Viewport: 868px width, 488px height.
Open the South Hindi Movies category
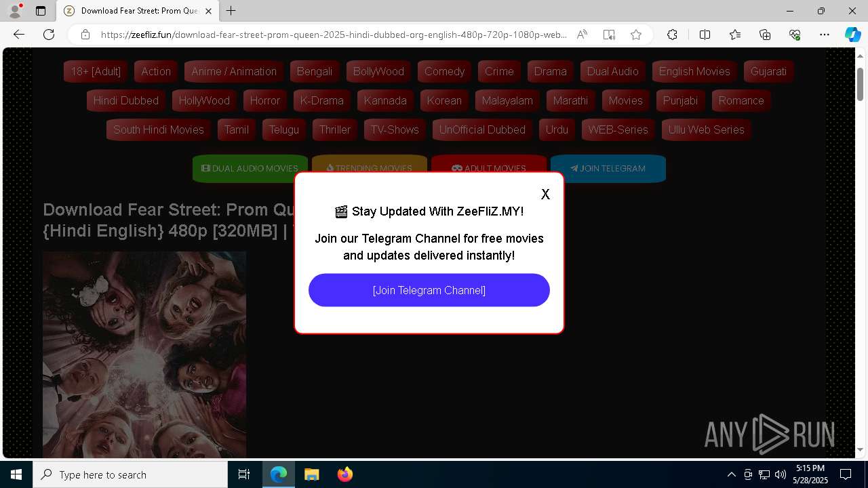coord(159,129)
